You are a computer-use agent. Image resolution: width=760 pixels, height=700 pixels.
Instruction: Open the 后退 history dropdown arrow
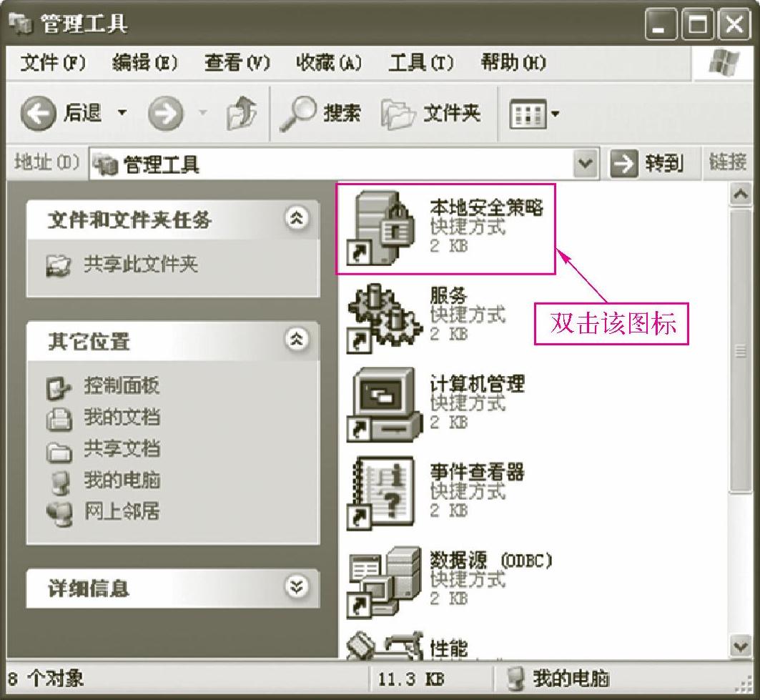(122, 113)
